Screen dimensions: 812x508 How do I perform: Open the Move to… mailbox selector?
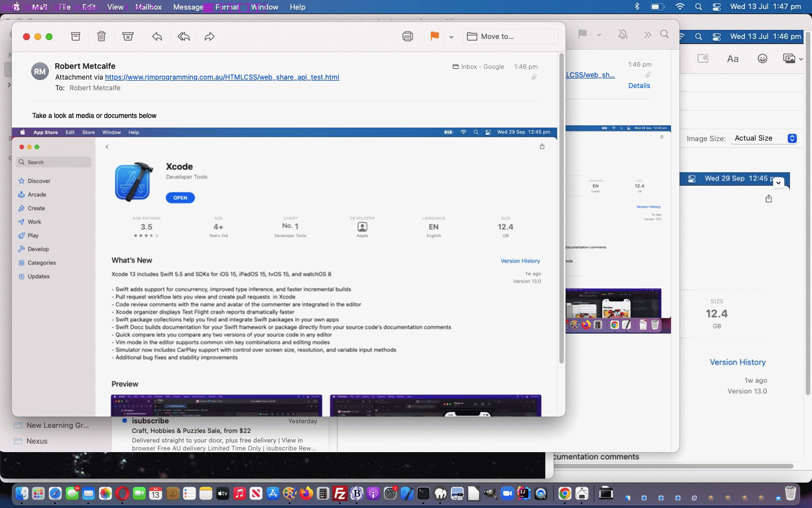tap(510, 36)
